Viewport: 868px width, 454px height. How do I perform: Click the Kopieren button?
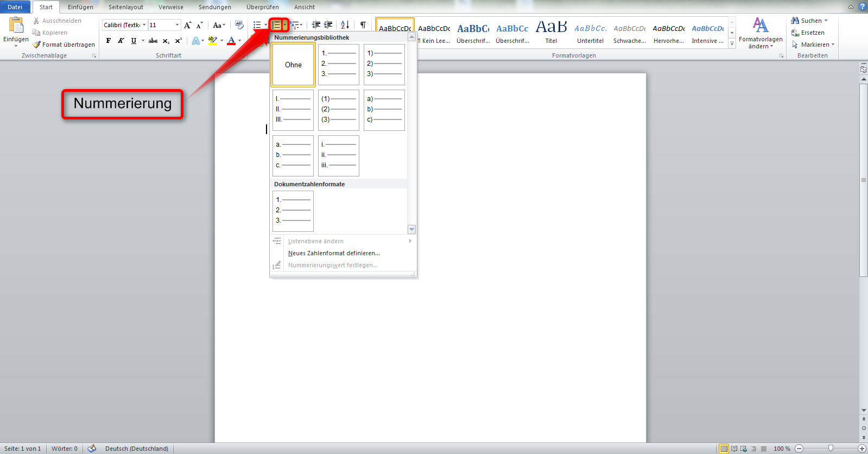click(x=50, y=33)
